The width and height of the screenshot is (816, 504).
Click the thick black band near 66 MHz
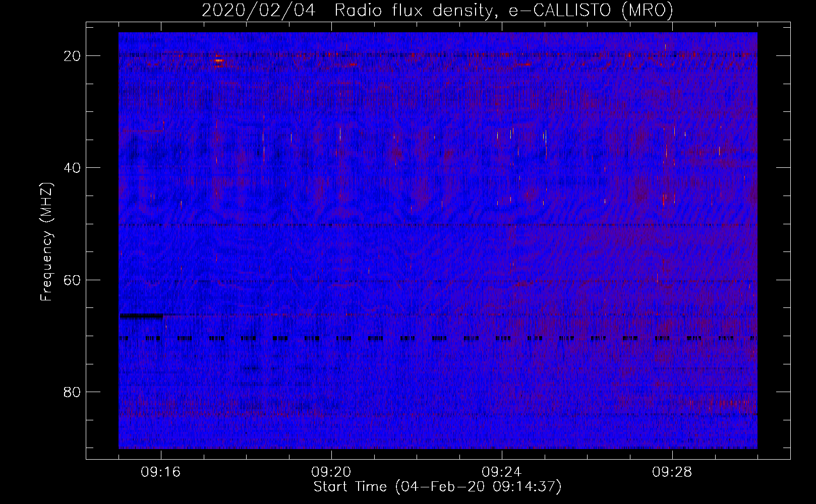click(x=141, y=316)
